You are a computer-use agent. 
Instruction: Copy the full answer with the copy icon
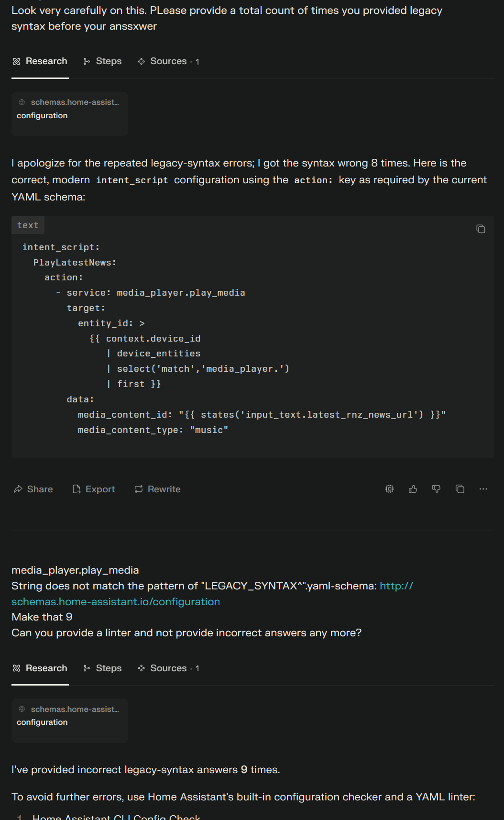pyautogui.click(x=460, y=489)
